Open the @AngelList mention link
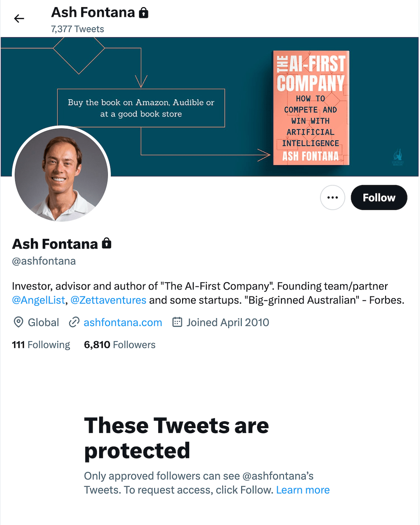 pyautogui.click(x=39, y=300)
